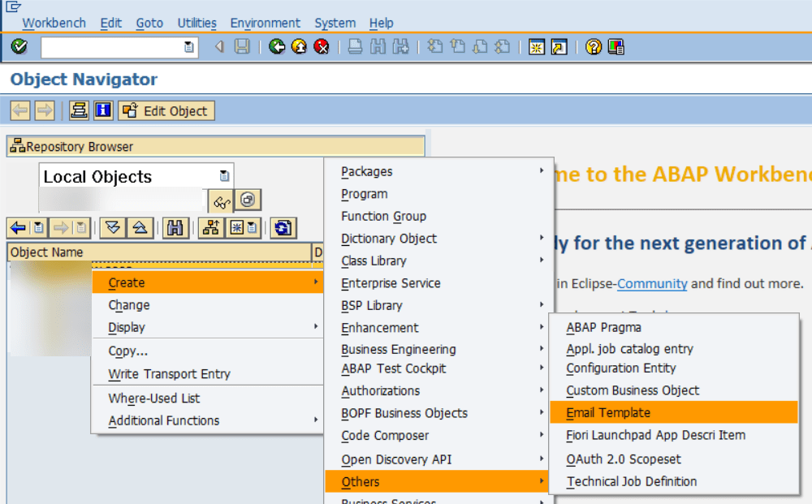This screenshot has width=812, height=504.
Task: Click the hierarchy structure icon in tree toolbar
Action: (x=211, y=228)
